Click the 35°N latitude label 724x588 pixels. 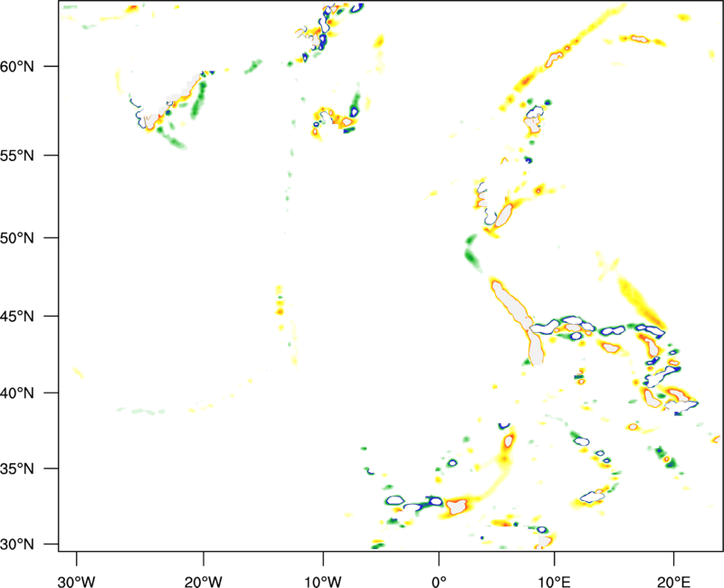coord(17,469)
